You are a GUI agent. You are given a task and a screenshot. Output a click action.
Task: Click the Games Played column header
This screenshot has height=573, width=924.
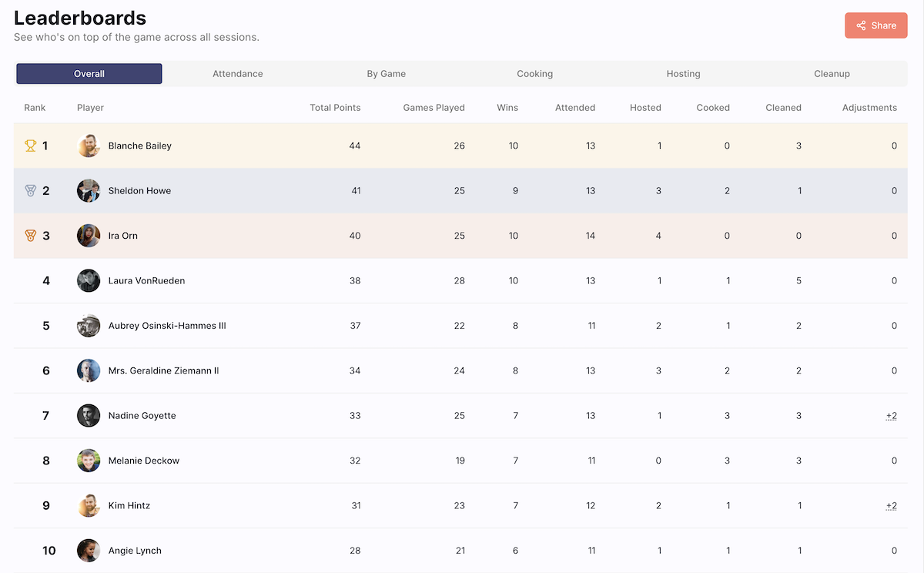pos(434,108)
